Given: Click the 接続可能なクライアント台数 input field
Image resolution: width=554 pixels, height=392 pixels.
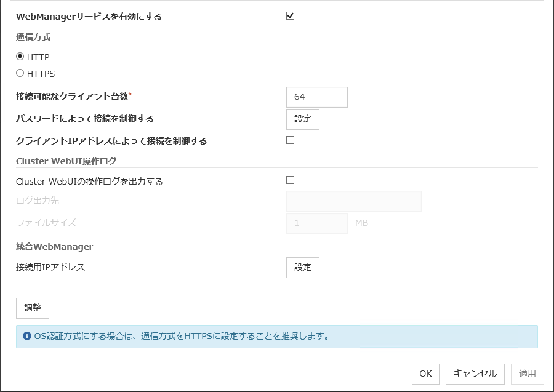Looking at the screenshot, I should (x=317, y=97).
